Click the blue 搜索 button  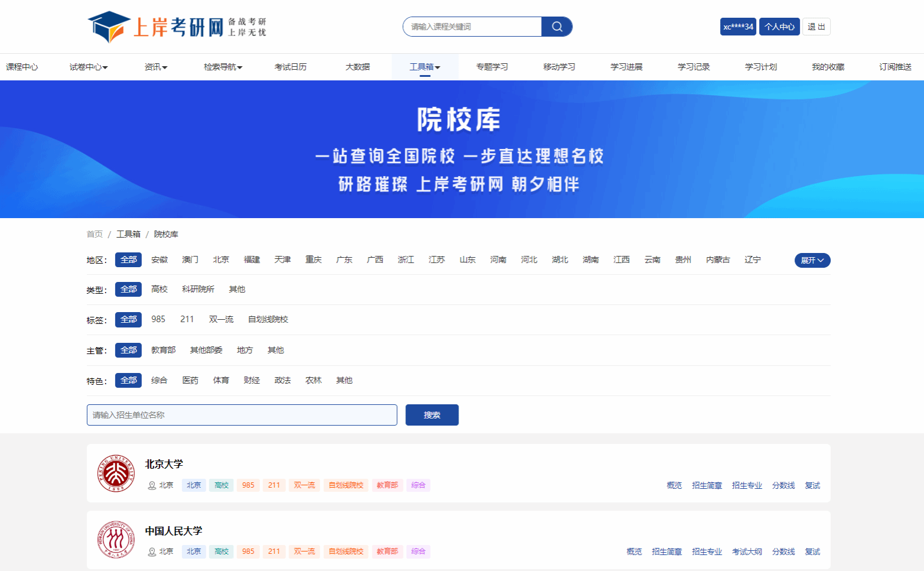tap(432, 415)
